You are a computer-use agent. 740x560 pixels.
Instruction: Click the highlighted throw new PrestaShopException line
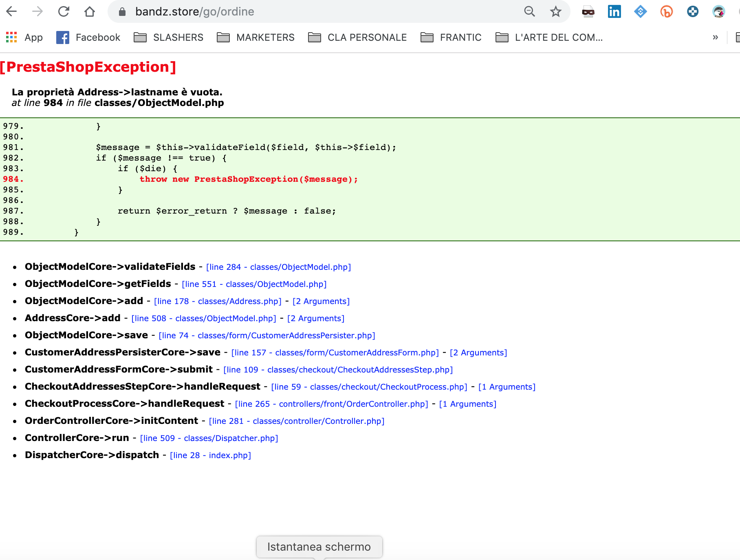coord(249,179)
